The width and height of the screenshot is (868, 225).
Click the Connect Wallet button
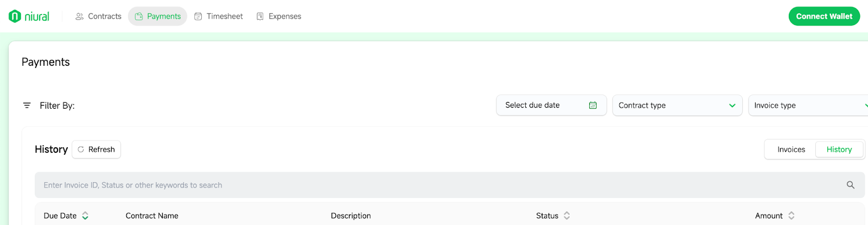(824, 16)
